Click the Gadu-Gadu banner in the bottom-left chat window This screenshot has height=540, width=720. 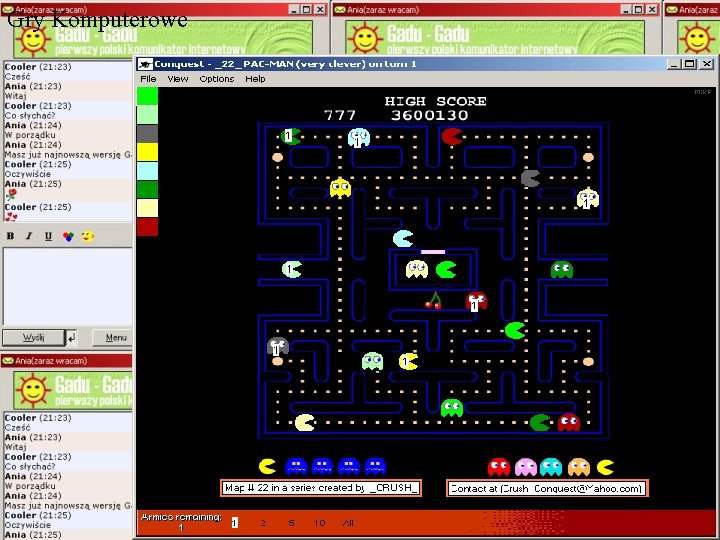[73, 390]
